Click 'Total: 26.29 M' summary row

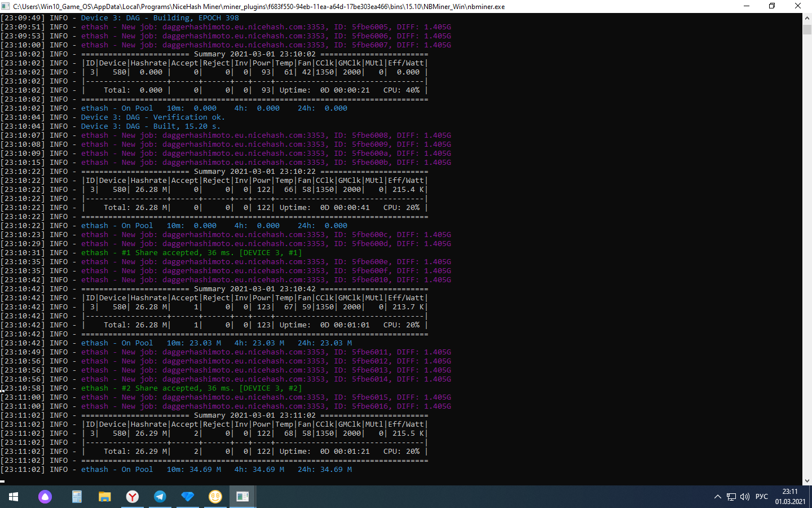(255, 452)
